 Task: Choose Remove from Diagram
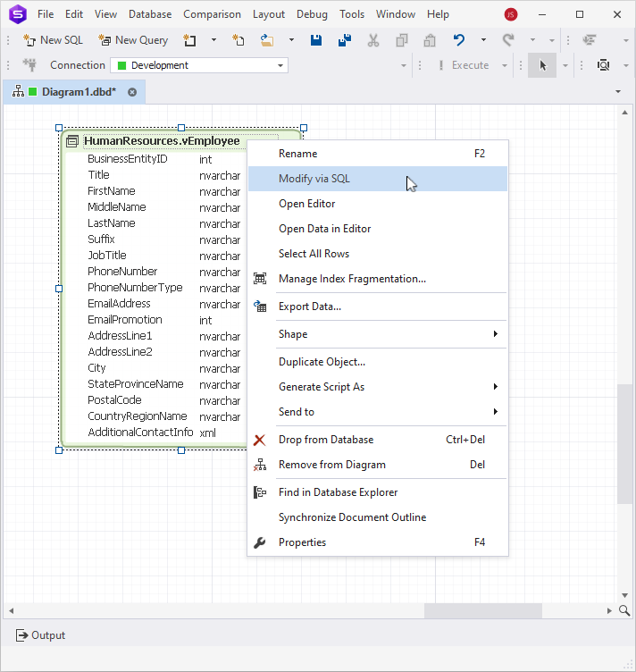point(378,465)
